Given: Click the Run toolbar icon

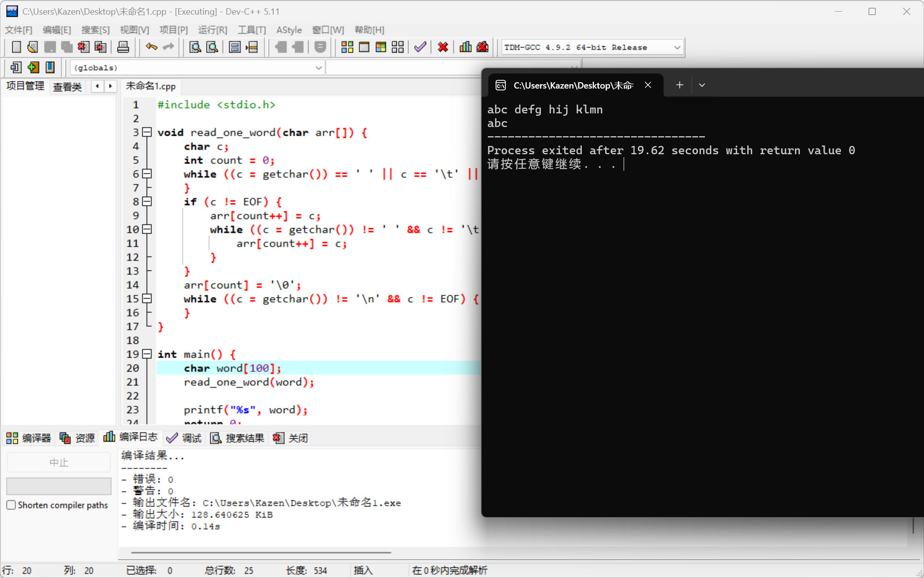Looking at the screenshot, I should click(x=364, y=47).
